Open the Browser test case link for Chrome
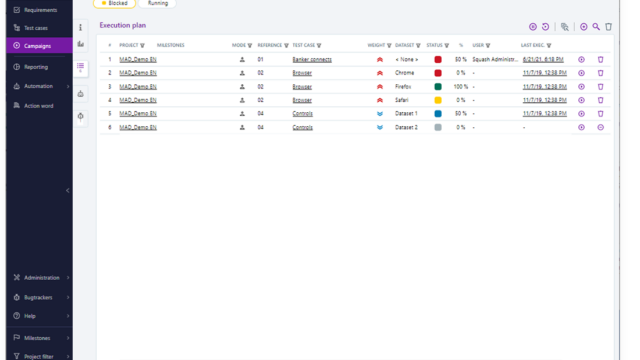The image size is (640, 360). pos(302,73)
